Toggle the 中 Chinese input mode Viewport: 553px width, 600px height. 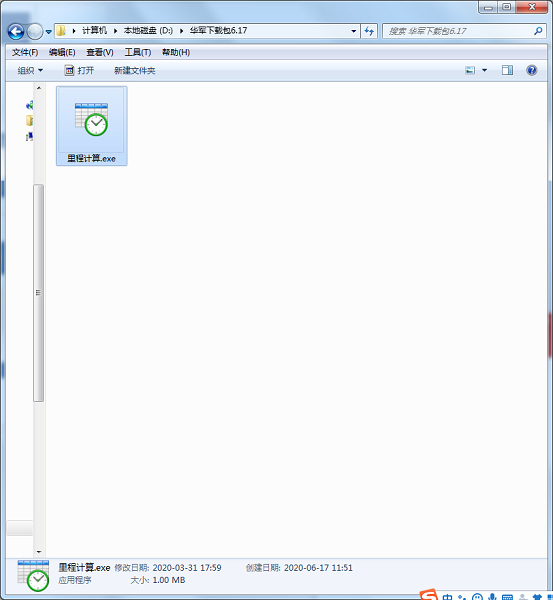[x=447, y=597]
